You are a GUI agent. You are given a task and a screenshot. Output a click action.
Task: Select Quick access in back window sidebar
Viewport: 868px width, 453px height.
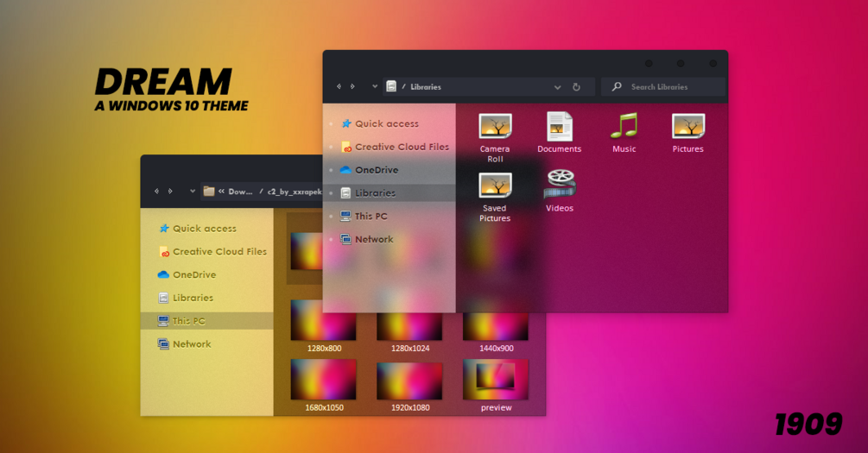(x=207, y=228)
